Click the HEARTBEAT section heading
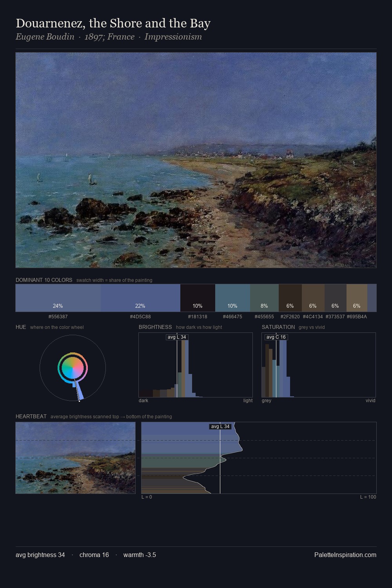The width and height of the screenshot is (392, 588). click(31, 416)
